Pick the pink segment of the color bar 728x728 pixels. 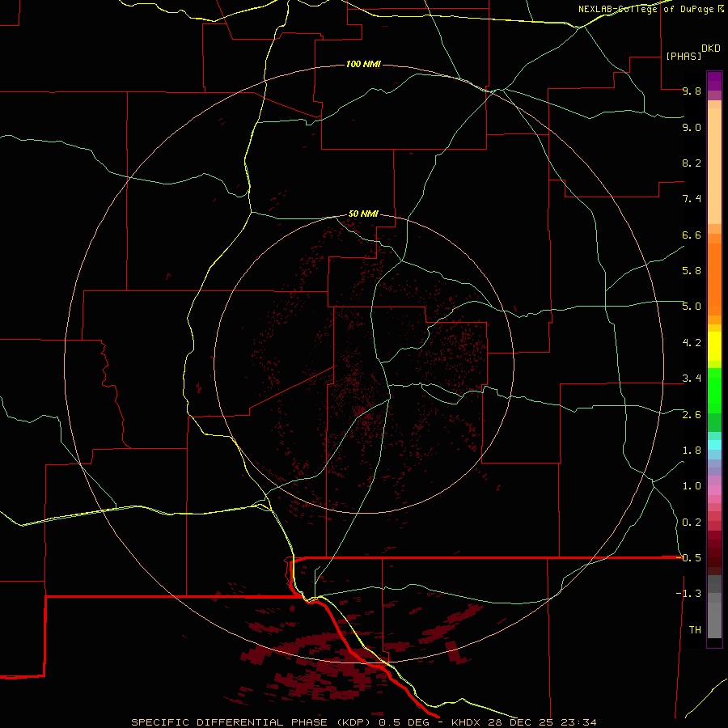pos(714,490)
